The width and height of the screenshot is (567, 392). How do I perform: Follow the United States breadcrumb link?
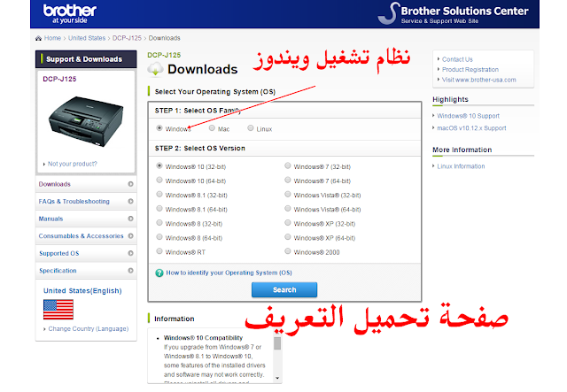point(87,38)
